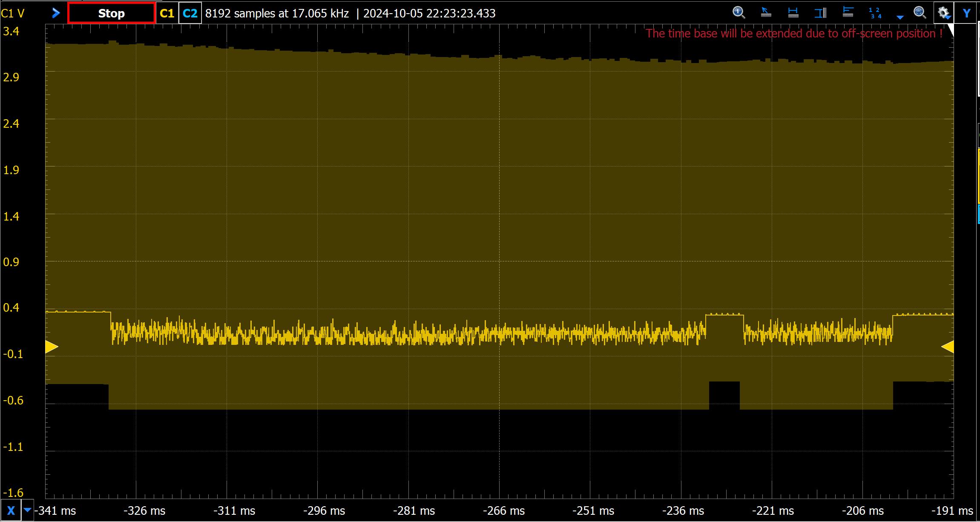
Task: Click the 1.4 vertical axis label
Action: [11, 216]
